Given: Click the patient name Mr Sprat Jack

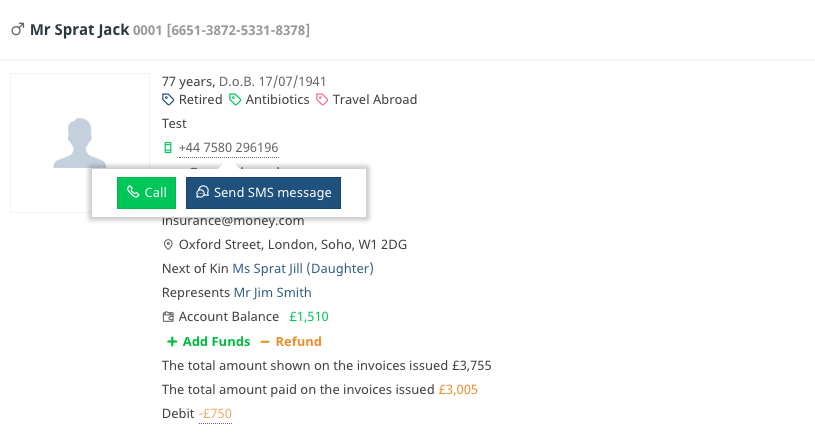Looking at the screenshot, I should coord(80,30).
